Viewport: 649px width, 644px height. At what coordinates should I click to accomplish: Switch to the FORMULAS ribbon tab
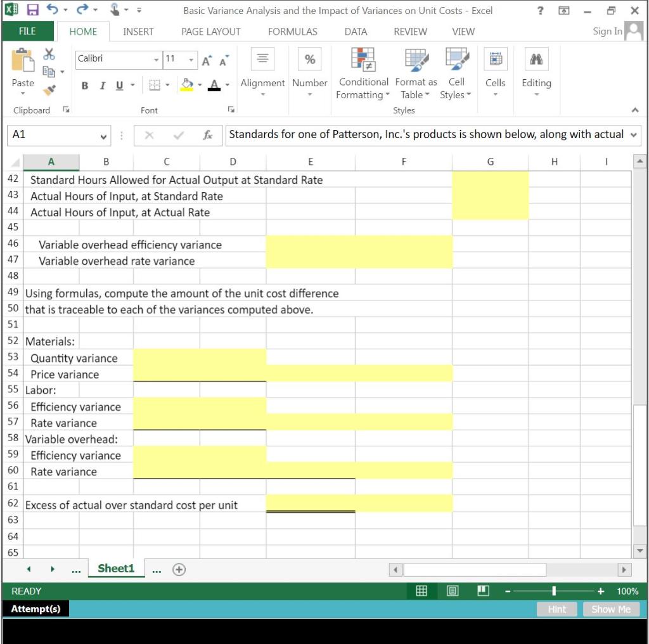pos(292,31)
